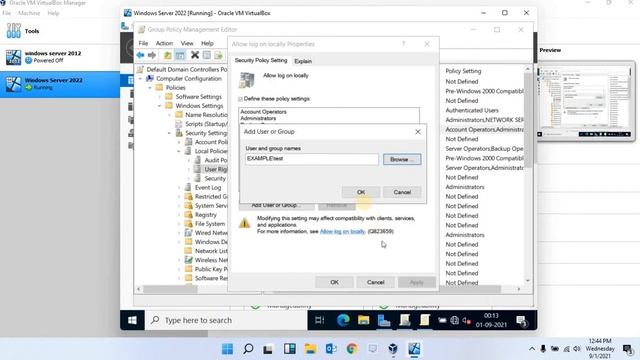The image size is (640, 360).
Task: Click Authenticated Users policy setting cell
Action: pyautogui.click(x=472, y=110)
